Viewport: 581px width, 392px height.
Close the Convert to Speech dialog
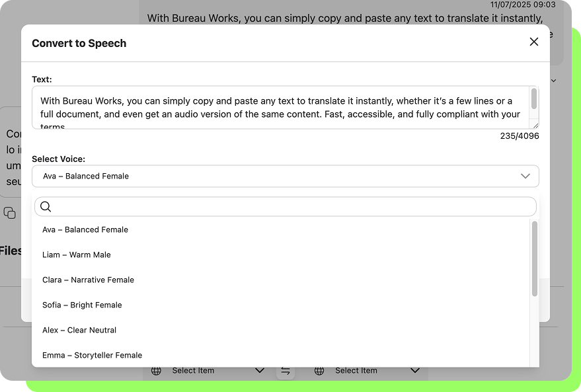[x=533, y=41]
